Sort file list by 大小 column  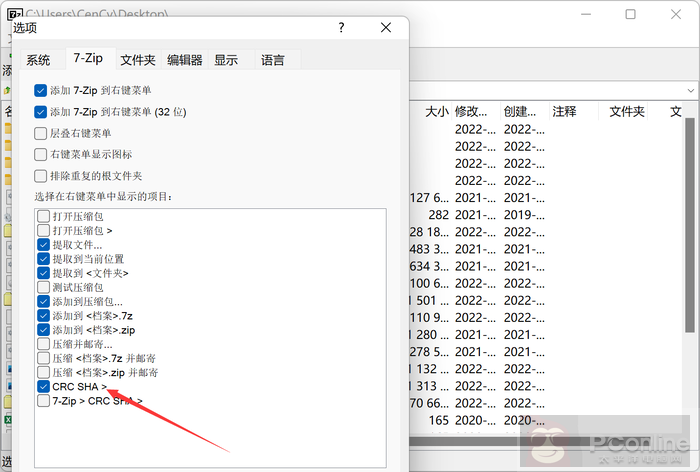[436, 112]
